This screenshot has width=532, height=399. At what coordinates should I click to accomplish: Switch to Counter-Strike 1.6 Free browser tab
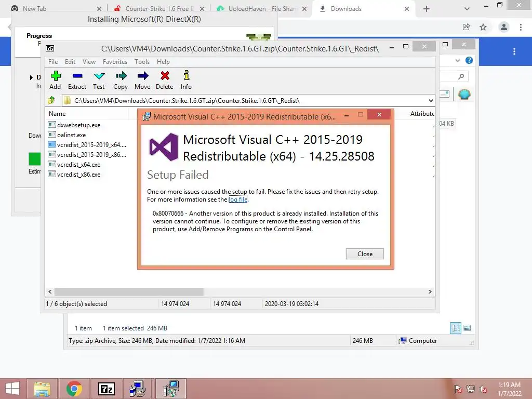point(159,8)
